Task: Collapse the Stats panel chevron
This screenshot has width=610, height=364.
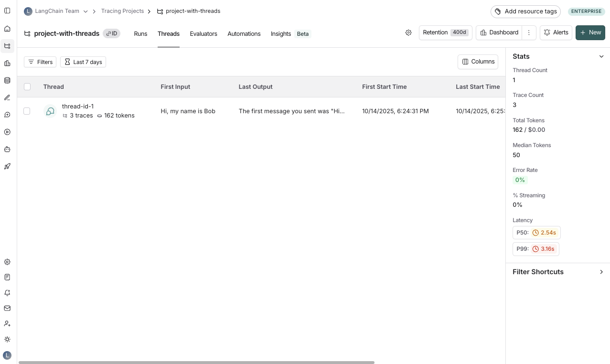Action: pos(601,56)
